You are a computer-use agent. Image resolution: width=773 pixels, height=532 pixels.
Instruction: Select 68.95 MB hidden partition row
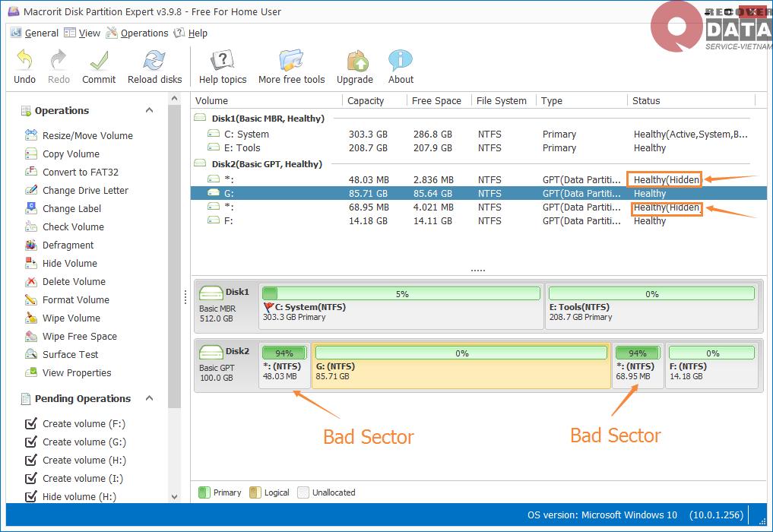tap(478, 207)
